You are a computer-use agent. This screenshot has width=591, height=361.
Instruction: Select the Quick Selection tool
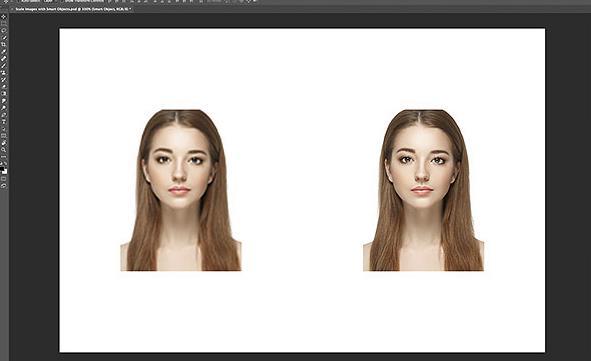(x=4, y=37)
